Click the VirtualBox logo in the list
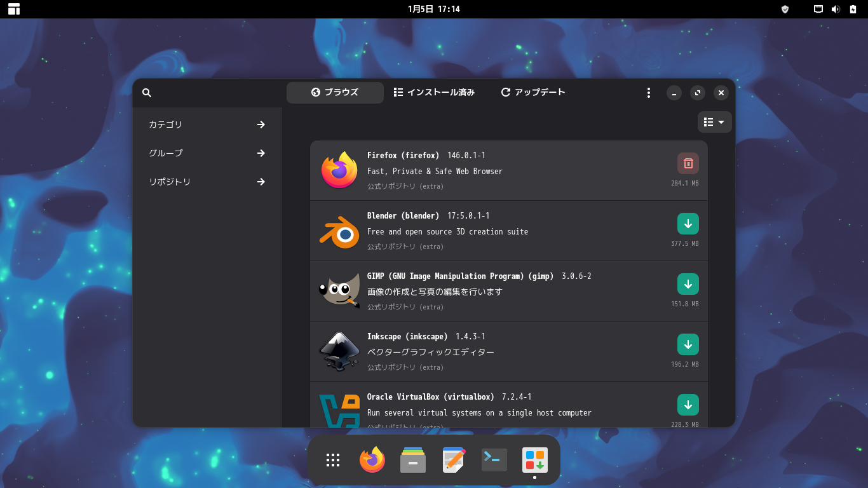 pyautogui.click(x=339, y=410)
